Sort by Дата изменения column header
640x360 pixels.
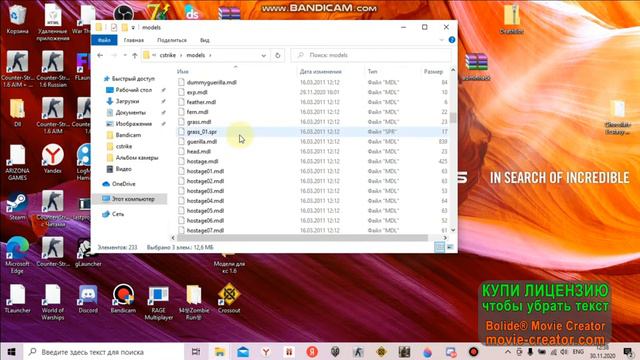tap(320, 71)
